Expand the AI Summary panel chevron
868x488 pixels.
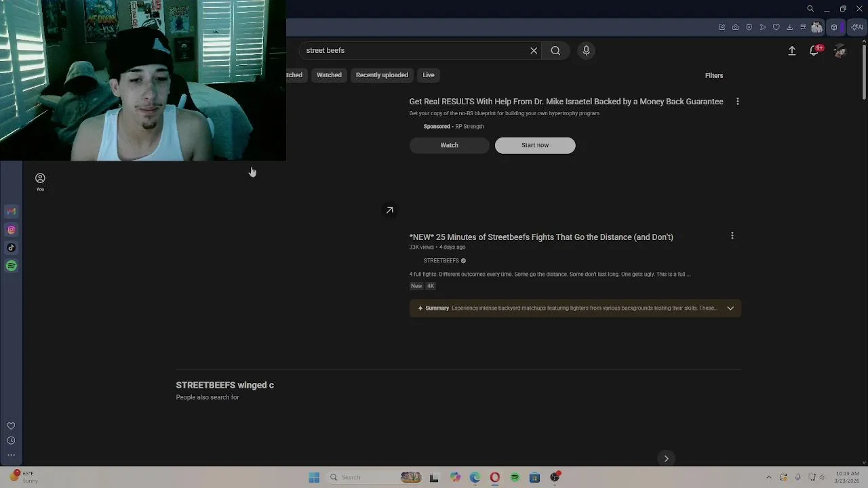(x=730, y=308)
